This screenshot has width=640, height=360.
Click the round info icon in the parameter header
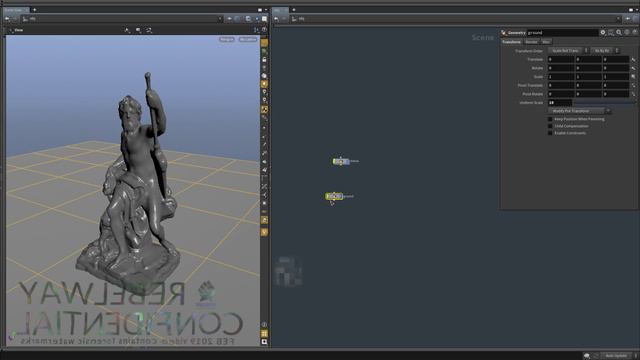pyautogui.click(x=627, y=32)
